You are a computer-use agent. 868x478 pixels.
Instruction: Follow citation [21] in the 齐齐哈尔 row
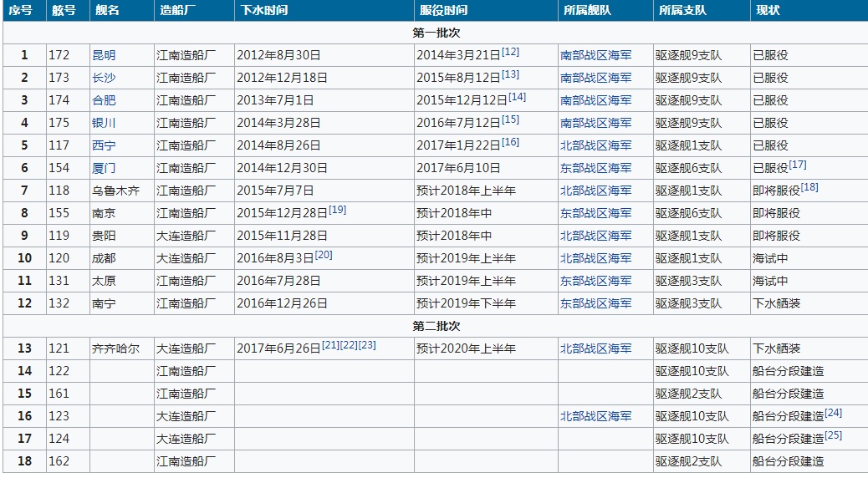coord(330,345)
